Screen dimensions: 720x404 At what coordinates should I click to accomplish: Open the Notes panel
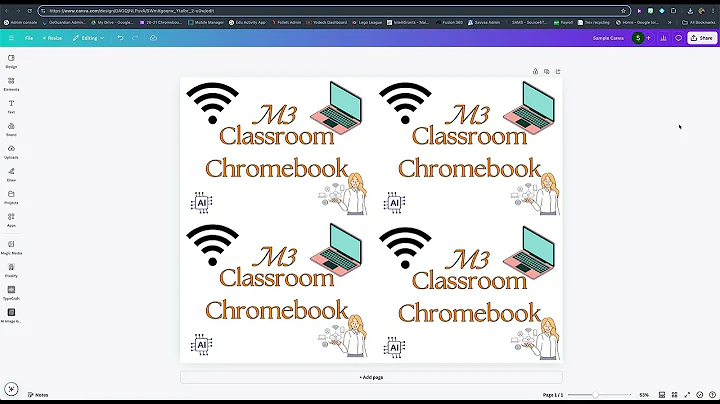coord(38,395)
